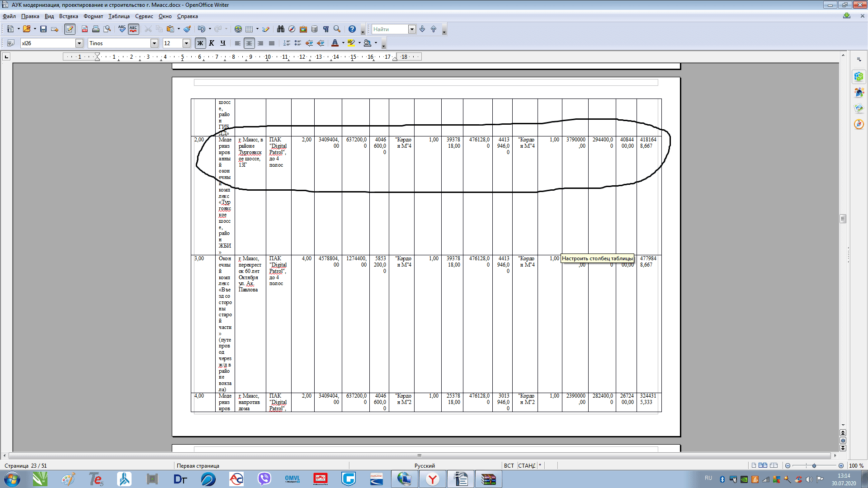Click zoom in plus button

[x=841, y=465]
